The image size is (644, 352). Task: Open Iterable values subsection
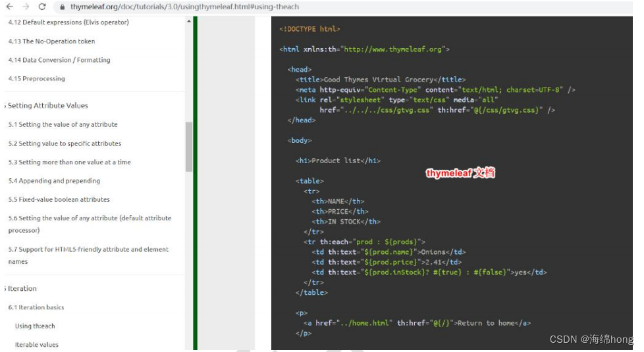37,345
